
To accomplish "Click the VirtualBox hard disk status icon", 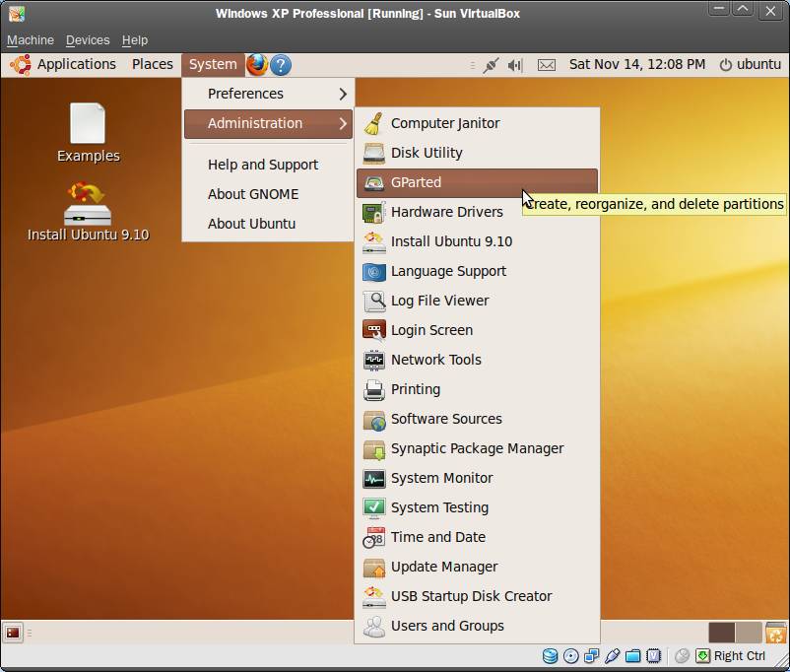I will (550, 656).
